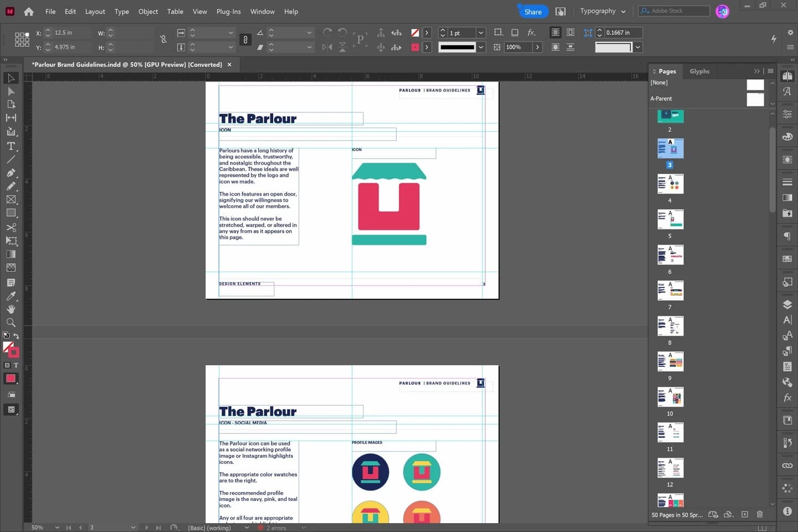Select the Pen tool
Viewport: 798px width, 532px height.
11,173
